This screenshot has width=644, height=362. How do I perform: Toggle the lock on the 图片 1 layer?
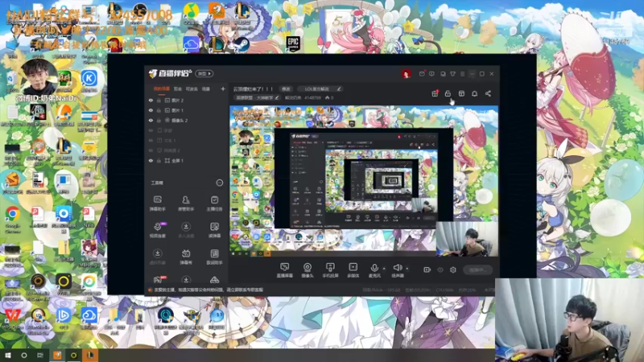coord(159,110)
